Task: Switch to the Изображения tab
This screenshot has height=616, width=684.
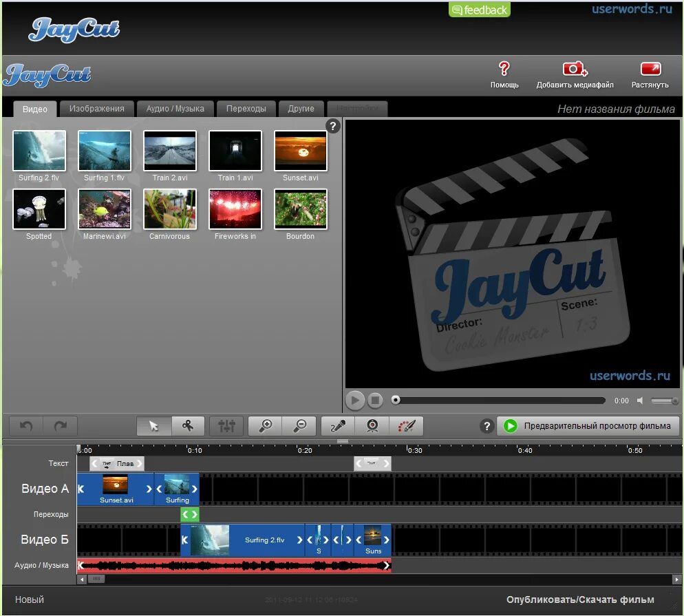Action: (x=97, y=109)
